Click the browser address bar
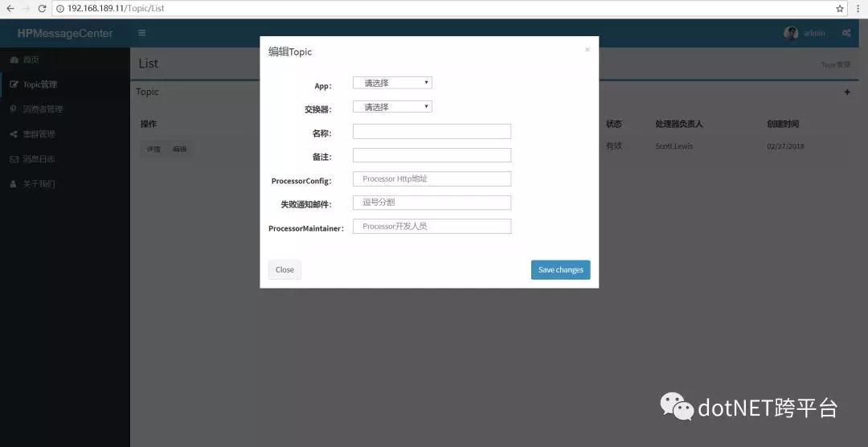Screen dimensions: 868x447 pyautogui.click(x=442, y=8)
